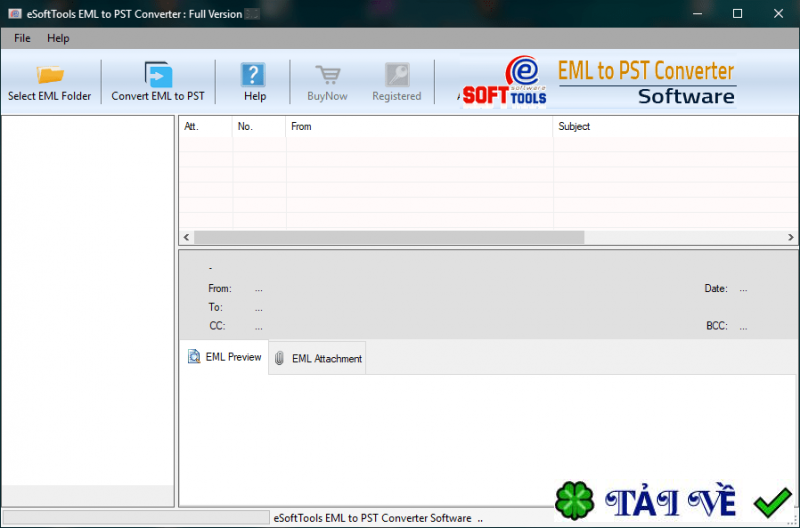Sort by the From column header
Screen dimensions: 800x528
click(419, 127)
